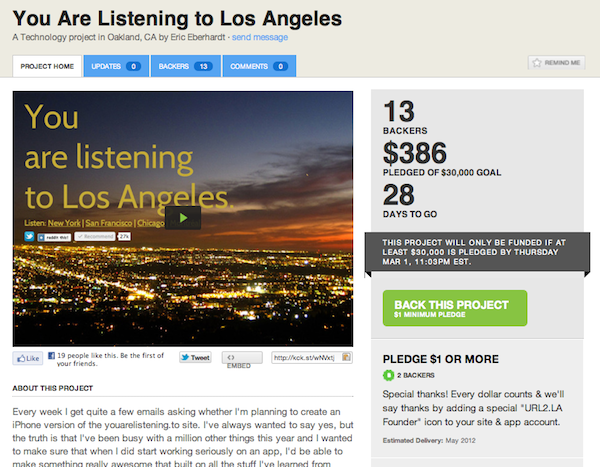Click the copy icon beside short URL
This screenshot has width=600, height=467.
tap(347, 356)
